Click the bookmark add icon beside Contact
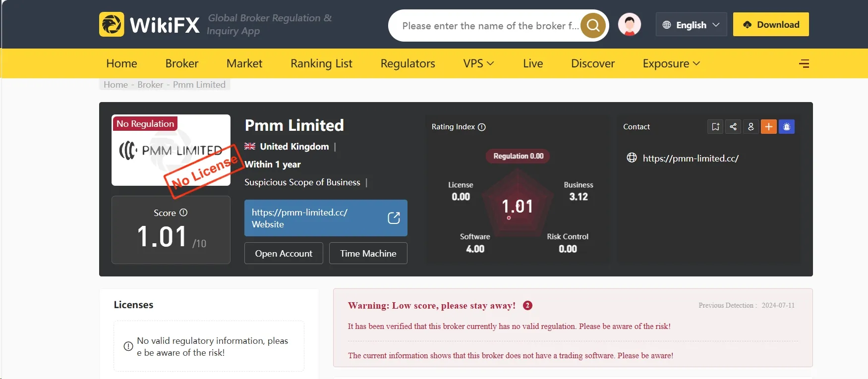Image resolution: width=868 pixels, height=379 pixels. 715,127
